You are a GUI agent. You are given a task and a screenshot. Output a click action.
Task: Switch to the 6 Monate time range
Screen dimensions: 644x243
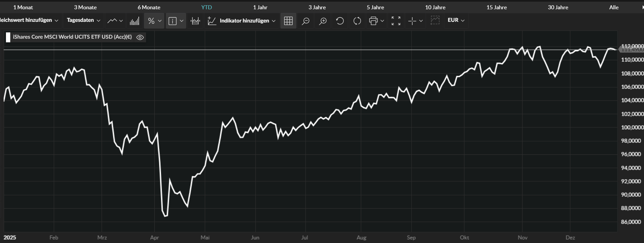[x=149, y=7]
